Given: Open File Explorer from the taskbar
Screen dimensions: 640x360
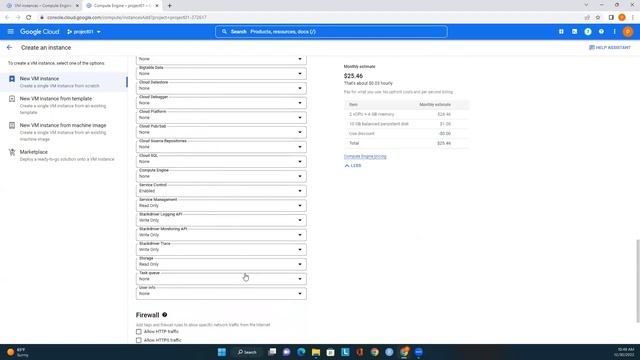Looking at the screenshot, I should coord(316,352).
